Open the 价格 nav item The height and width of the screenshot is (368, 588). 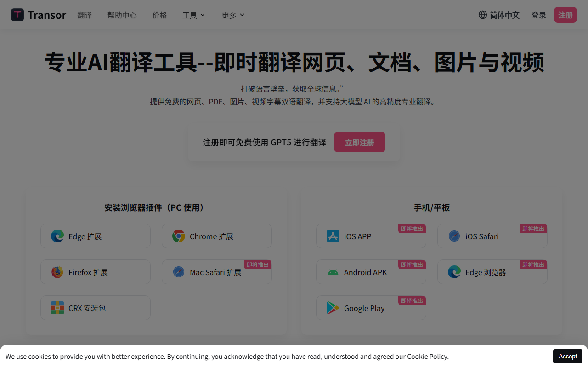[x=159, y=15]
